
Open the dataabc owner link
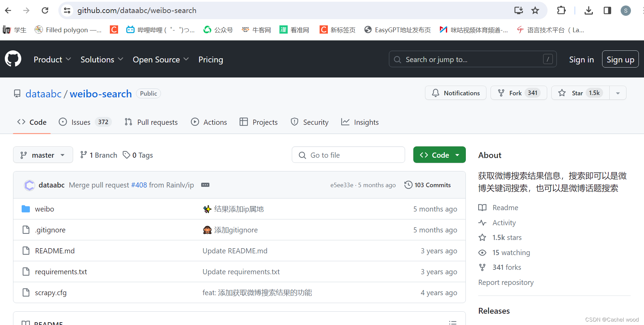click(x=44, y=94)
